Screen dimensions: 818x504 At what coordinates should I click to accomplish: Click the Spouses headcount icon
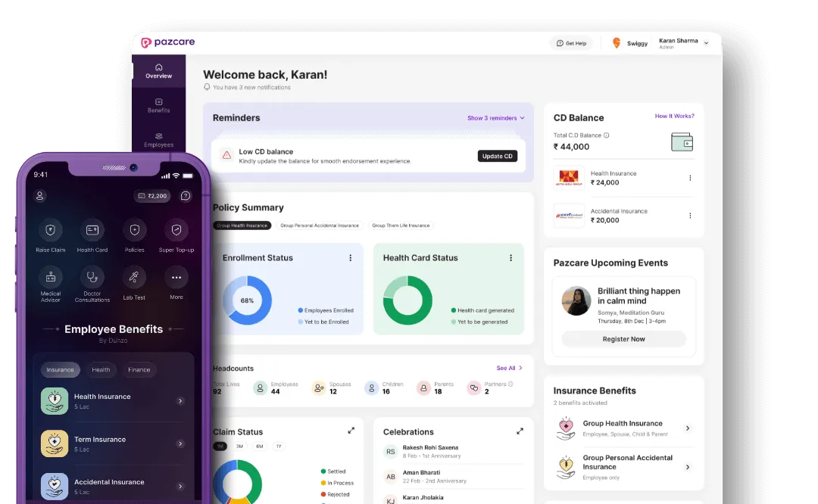point(318,387)
